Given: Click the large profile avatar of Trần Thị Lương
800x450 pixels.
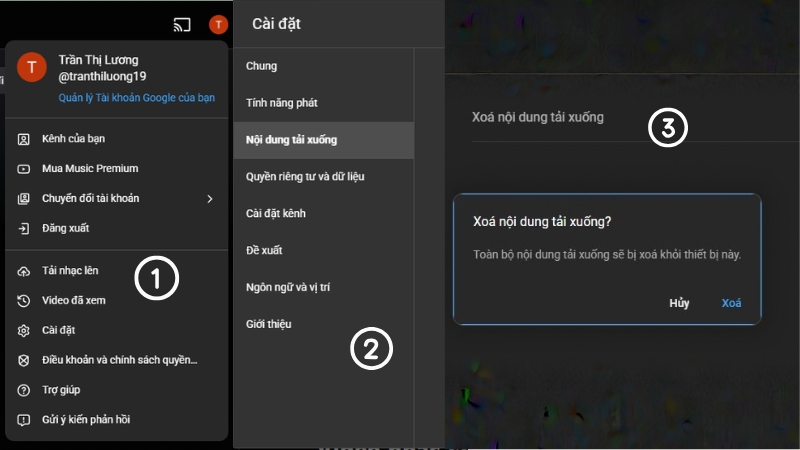Looking at the screenshot, I should click(x=32, y=67).
